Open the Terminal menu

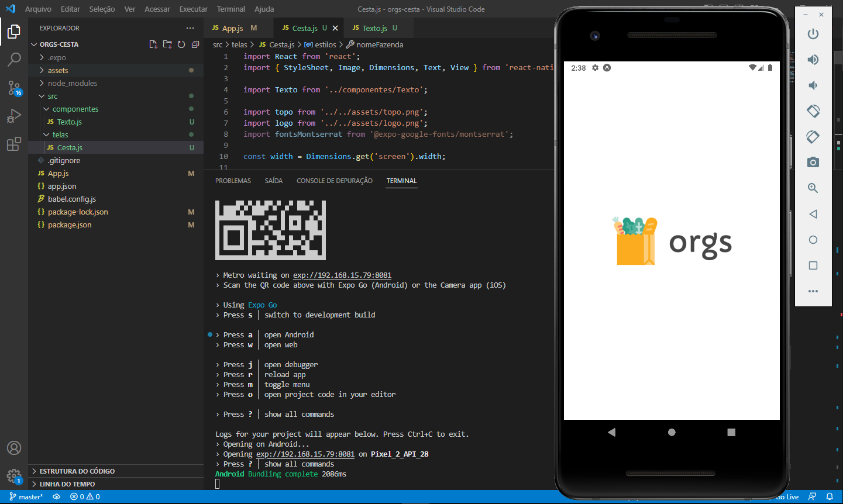(230, 9)
